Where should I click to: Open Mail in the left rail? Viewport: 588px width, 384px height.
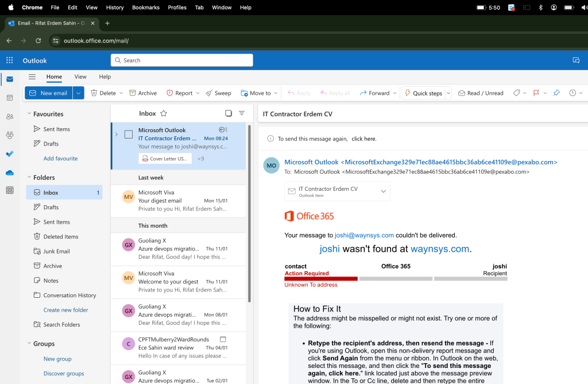10,79
